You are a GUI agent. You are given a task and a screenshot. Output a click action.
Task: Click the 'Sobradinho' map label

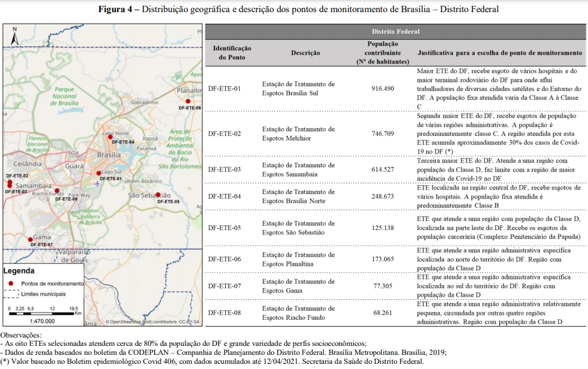tap(145, 102)
